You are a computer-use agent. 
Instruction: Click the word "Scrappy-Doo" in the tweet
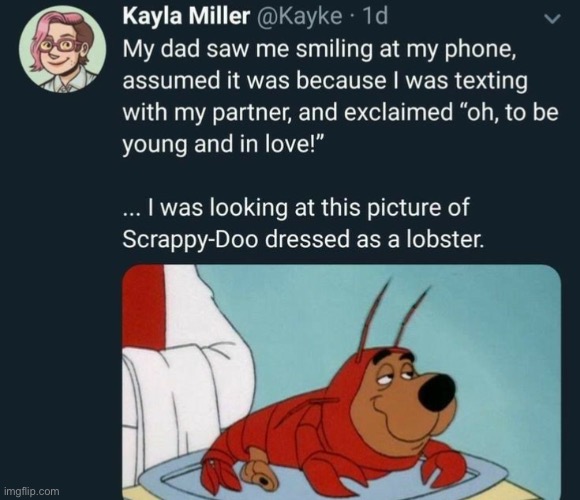point(190,240)
